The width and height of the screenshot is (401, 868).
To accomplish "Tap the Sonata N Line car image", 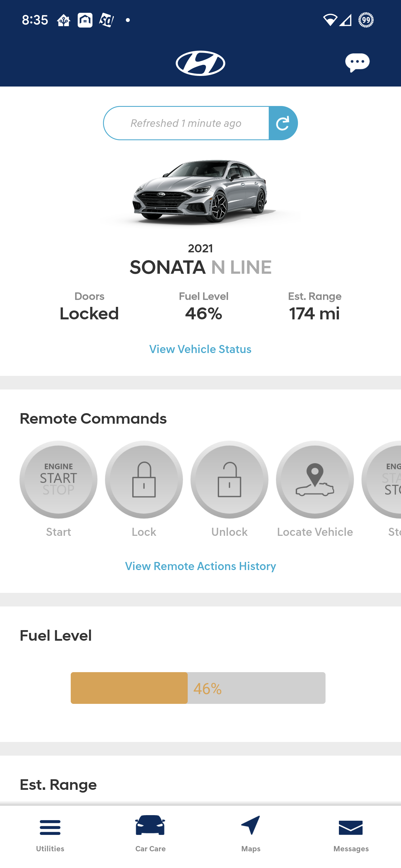I will tap(200, 192).
